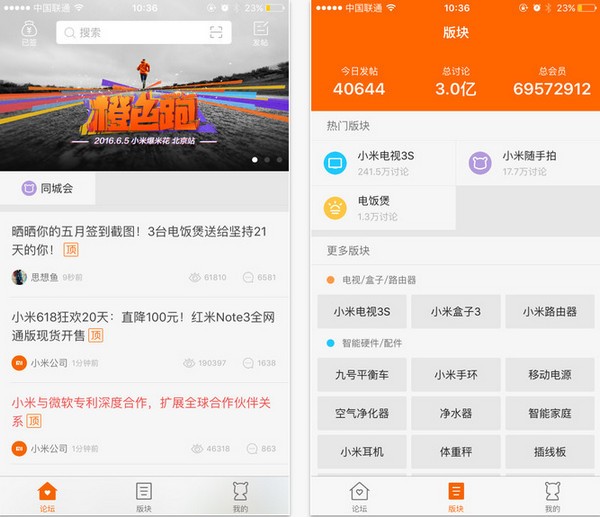Open the 净水器 board
This screenshot has width=600, height=517.
pos(456,413)
